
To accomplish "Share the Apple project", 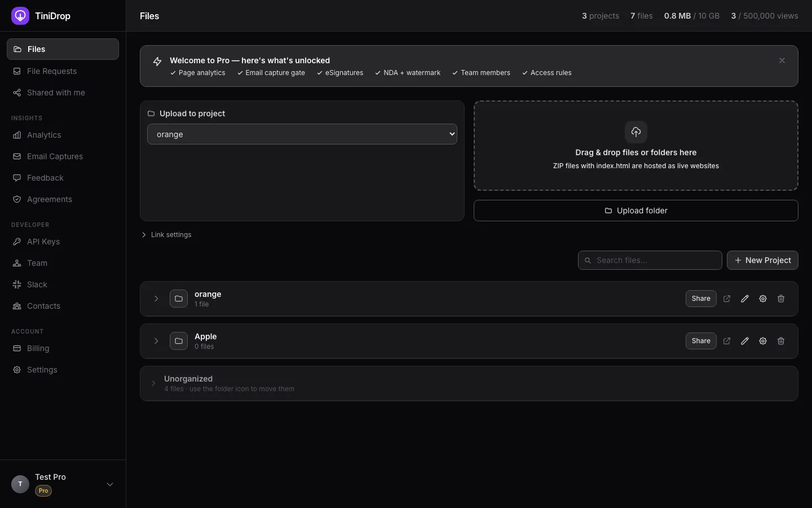I will click(701, 341).
